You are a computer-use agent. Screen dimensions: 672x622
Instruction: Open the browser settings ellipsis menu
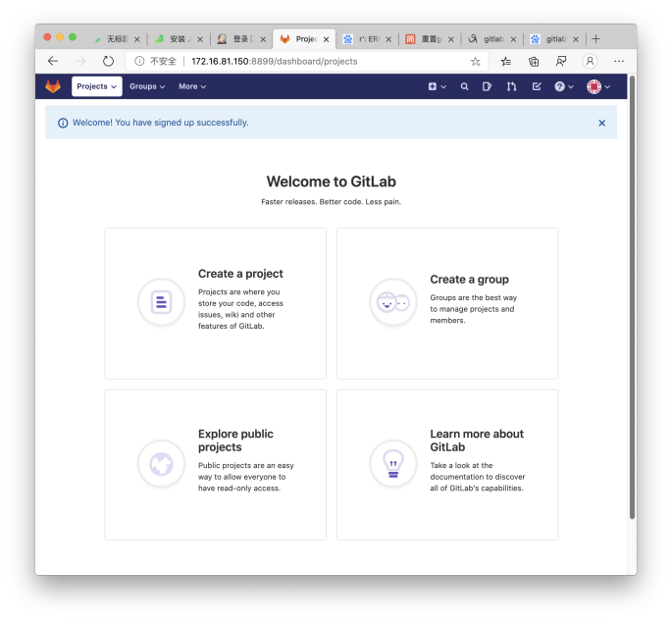[619, 61]
